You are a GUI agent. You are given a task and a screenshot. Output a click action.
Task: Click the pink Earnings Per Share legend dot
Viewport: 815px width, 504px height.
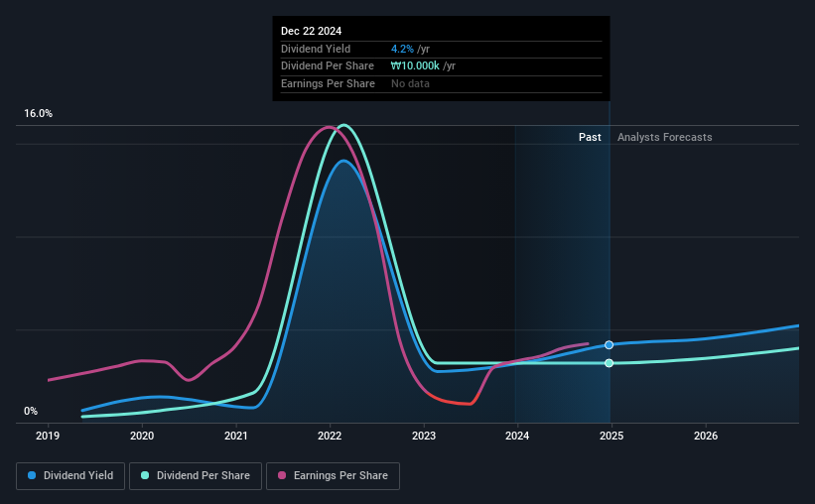282,475
